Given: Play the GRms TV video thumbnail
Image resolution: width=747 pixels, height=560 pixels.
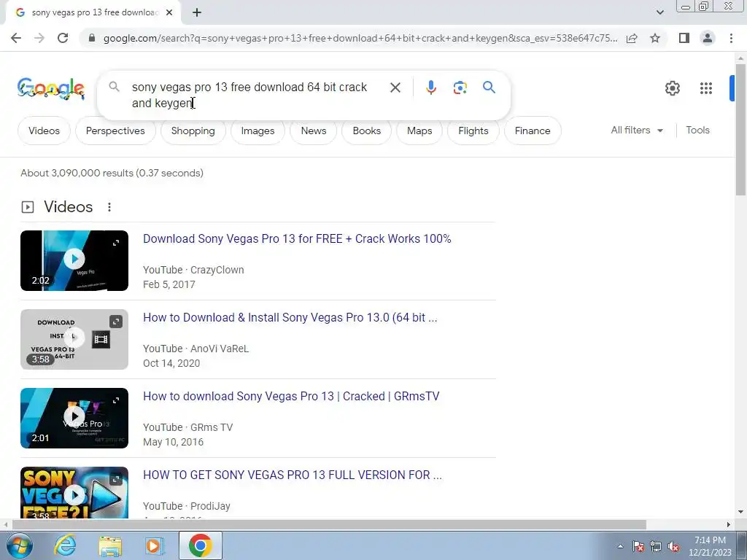Looking at the screenshot, I should click(x=74, y=417).
